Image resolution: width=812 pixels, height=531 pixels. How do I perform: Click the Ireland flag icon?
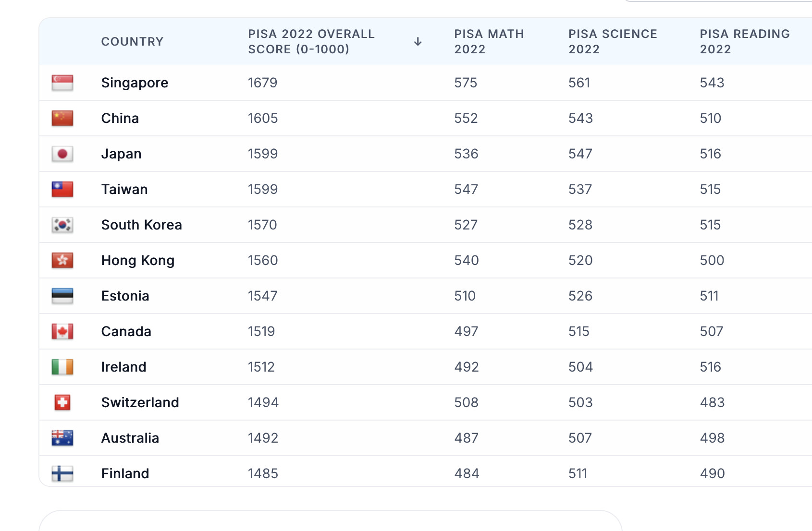tap(62, 367)
